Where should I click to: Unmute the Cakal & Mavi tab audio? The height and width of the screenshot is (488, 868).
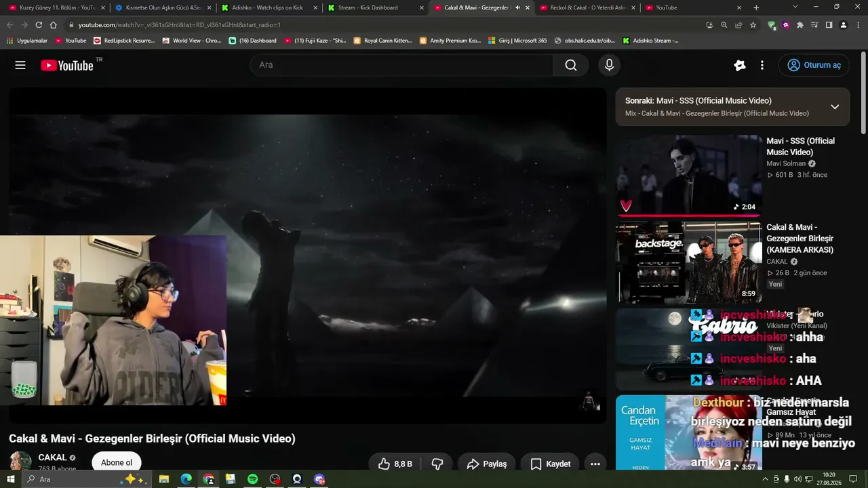point(518,7)
